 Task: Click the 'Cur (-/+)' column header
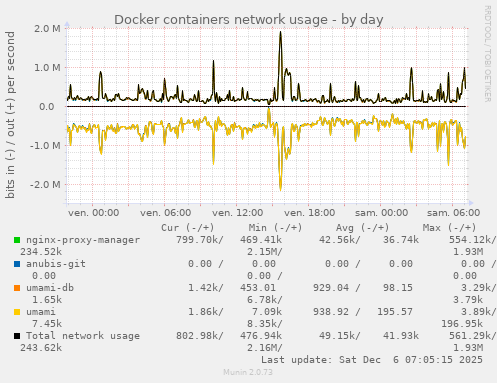188,228
